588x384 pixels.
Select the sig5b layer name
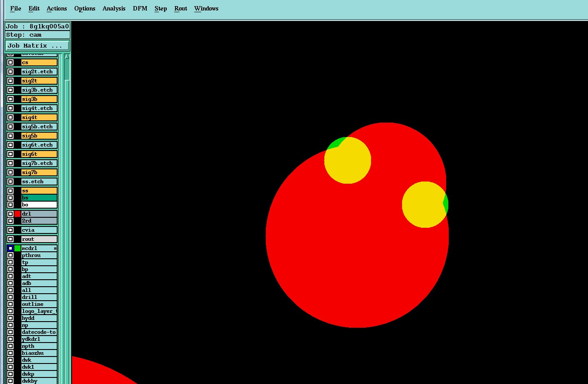click(x=39, y=136)
